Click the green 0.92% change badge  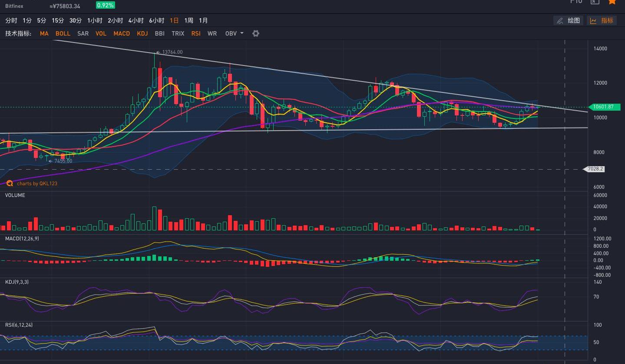(x=105, y=5)
